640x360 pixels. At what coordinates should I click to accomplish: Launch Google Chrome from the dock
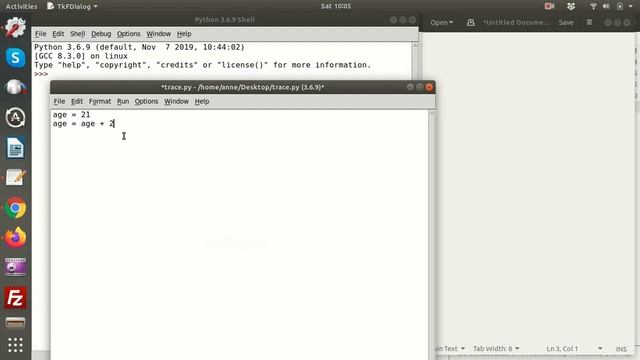16,208
